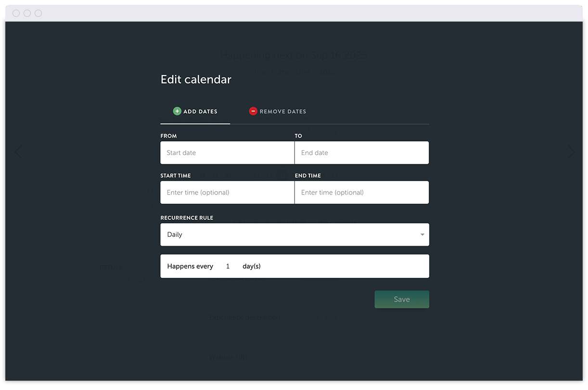Click the Edit calendar dialog title
The height and width of the screenshot is (390, 588).
[x=196, y=80]
